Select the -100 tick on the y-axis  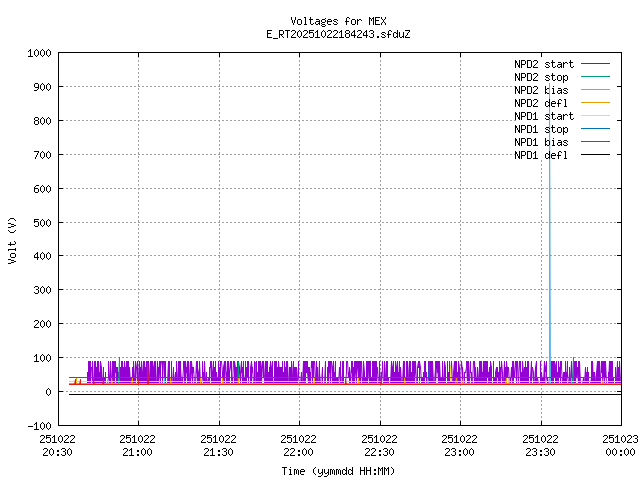click(40, 426)
